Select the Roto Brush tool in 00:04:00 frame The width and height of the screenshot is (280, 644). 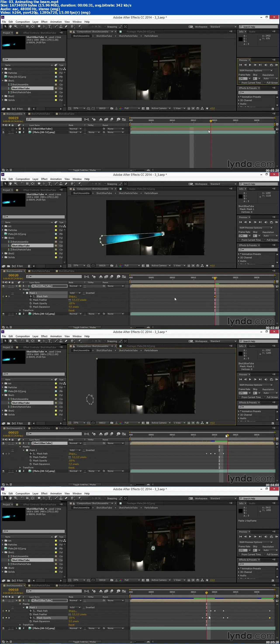(73, 341)
